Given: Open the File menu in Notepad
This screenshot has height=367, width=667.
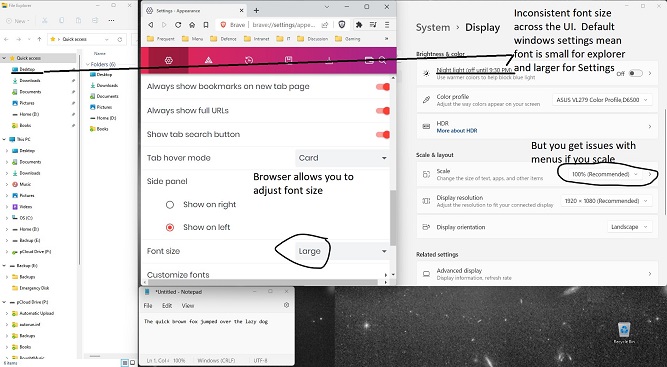Looking at the screenshot, I should [x=148, y=306].
